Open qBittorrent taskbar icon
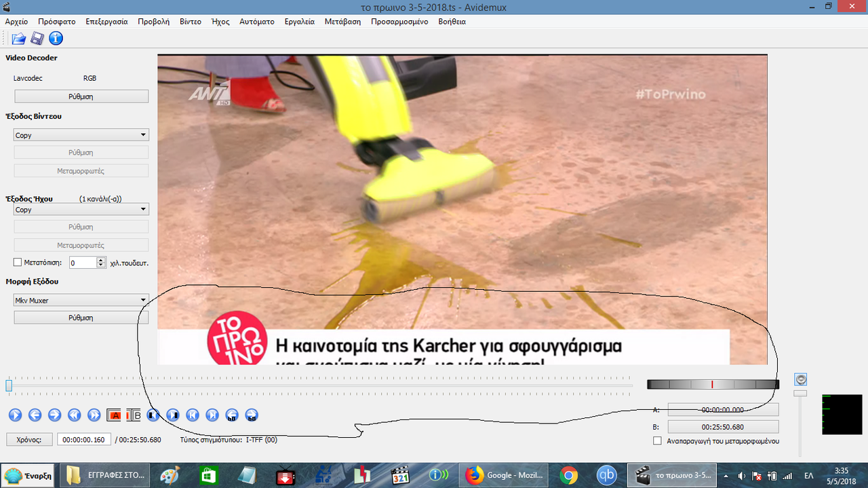This screenshot has height=488, width=868. click(607, 476)
